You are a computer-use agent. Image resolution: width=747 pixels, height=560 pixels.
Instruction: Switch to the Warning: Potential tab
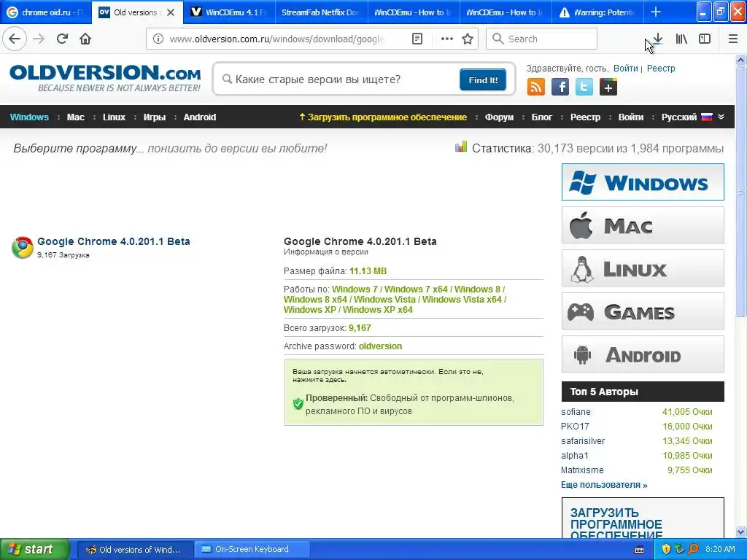(x=597, y=12)
